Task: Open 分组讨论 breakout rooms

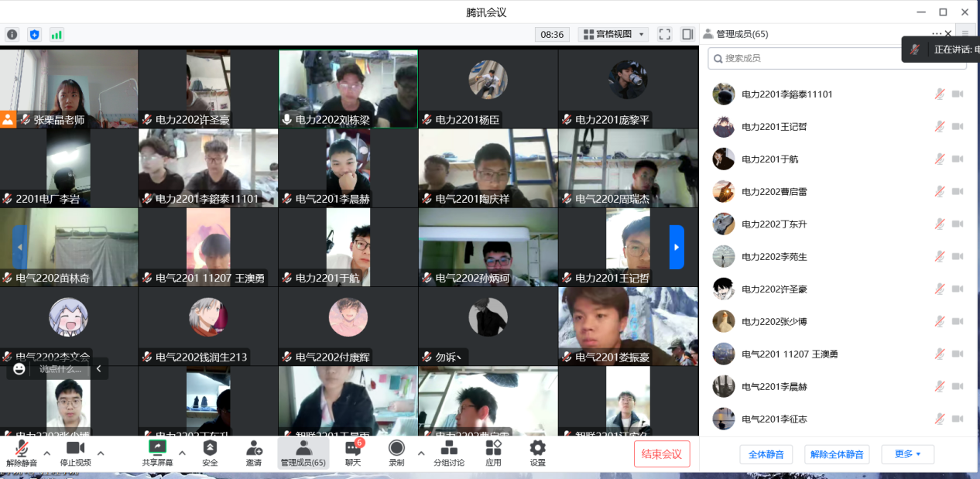Action: (x=449, y=453)
